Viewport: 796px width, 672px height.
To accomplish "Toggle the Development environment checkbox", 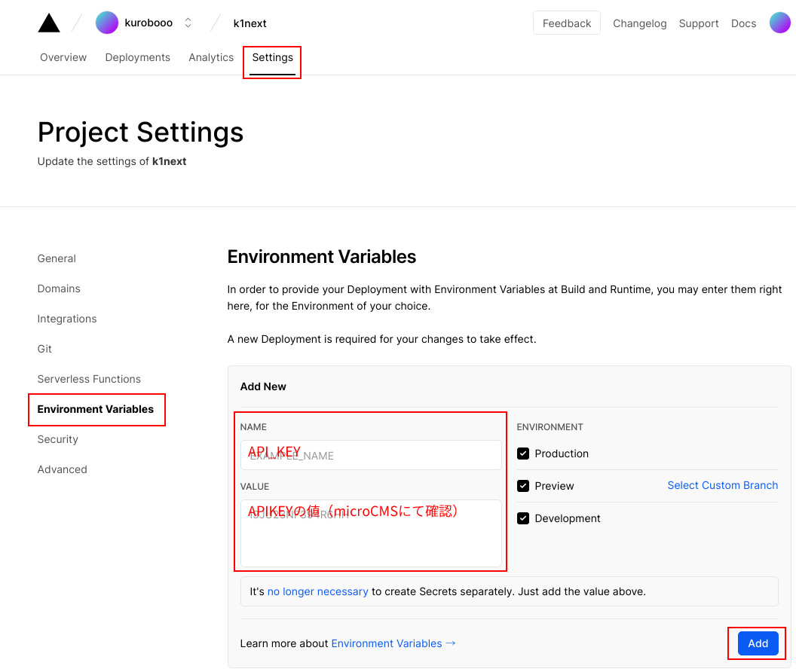I will (523, 518).
